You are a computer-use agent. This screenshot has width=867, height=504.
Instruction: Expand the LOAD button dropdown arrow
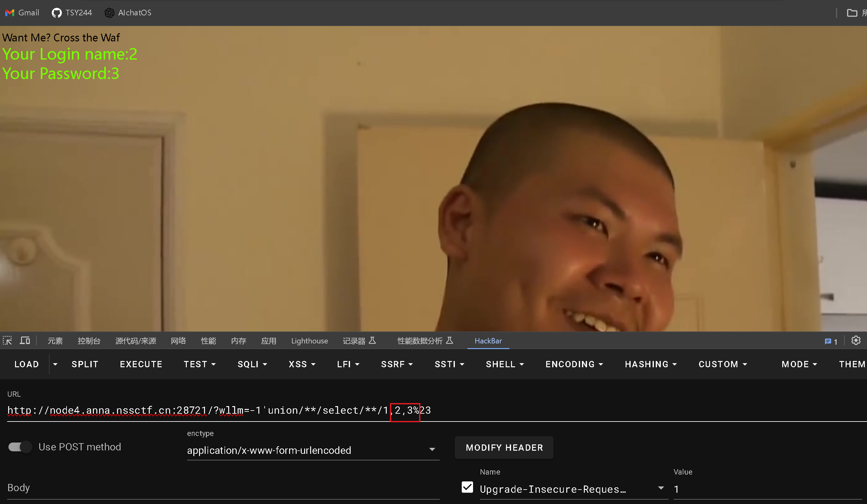(55, 364)
